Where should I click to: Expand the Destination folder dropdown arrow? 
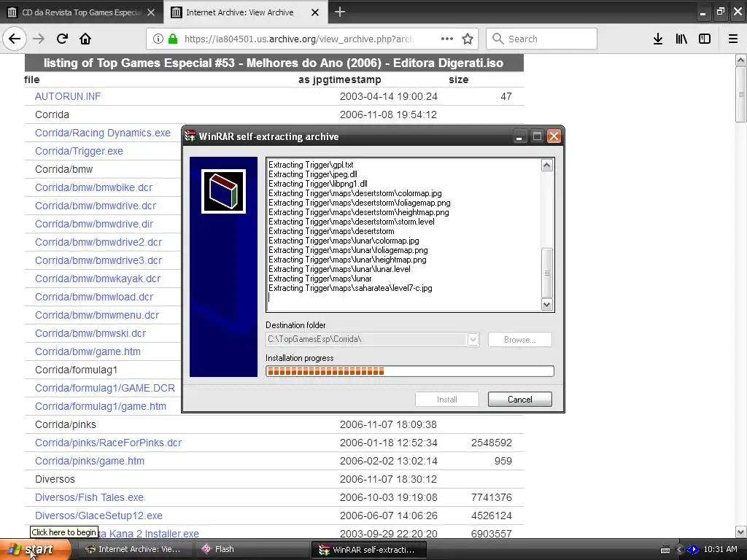pyautogui.click(x=473, y=340)
